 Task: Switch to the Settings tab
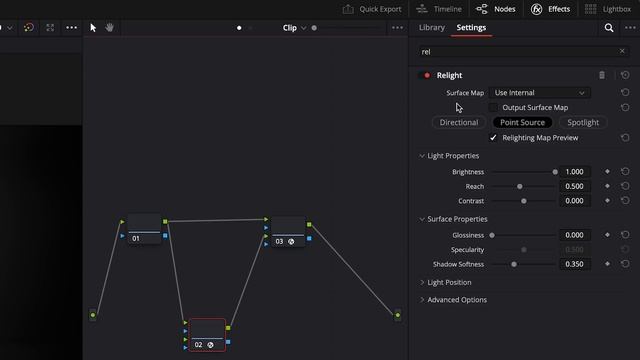[471, 27]
